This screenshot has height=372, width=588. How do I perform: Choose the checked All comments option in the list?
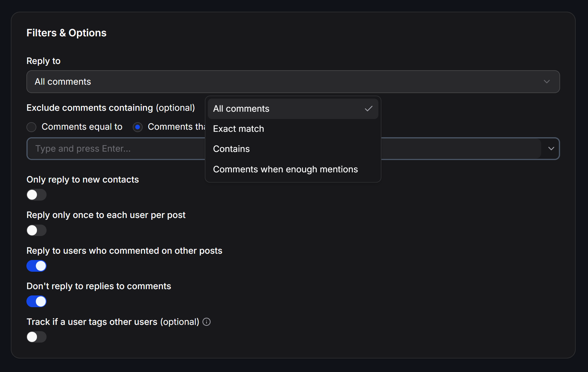tap(293, 109)
